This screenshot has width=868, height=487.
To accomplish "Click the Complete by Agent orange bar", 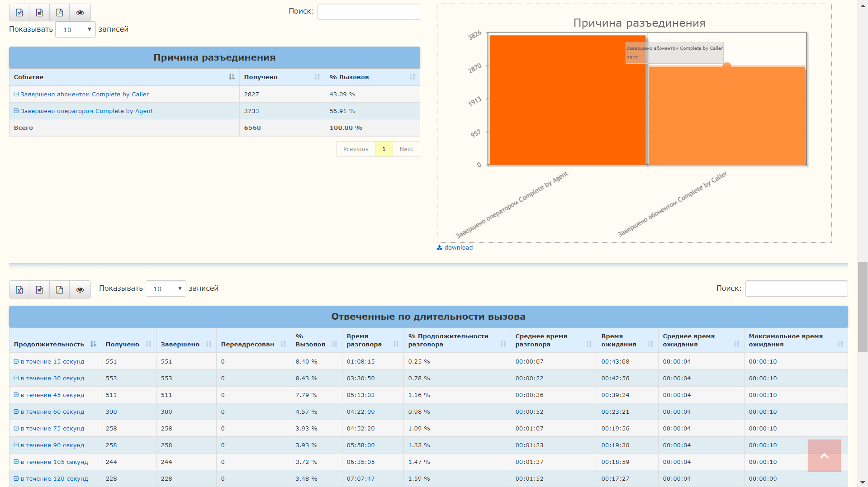I will coord(568,100).
